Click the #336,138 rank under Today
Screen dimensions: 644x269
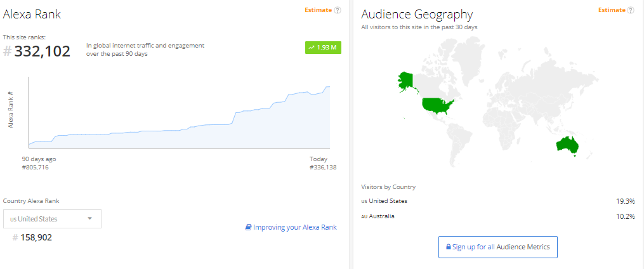coord(323,167)
